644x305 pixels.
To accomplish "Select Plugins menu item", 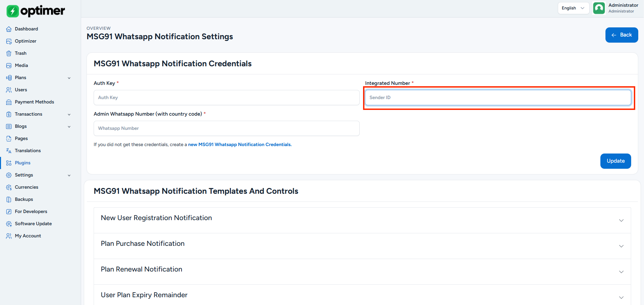I will pyautogui.click(x=23, y=163).
